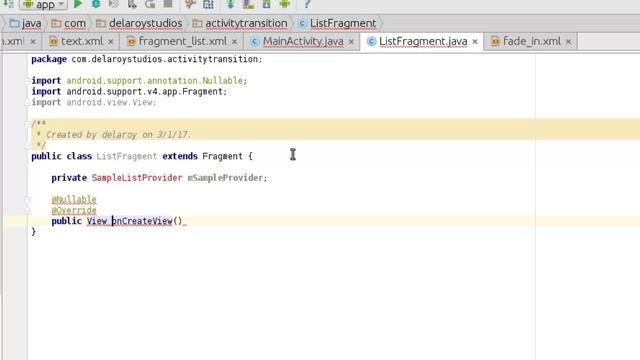
Task: Open Help with the question mark icon
Action: [307, 4]
